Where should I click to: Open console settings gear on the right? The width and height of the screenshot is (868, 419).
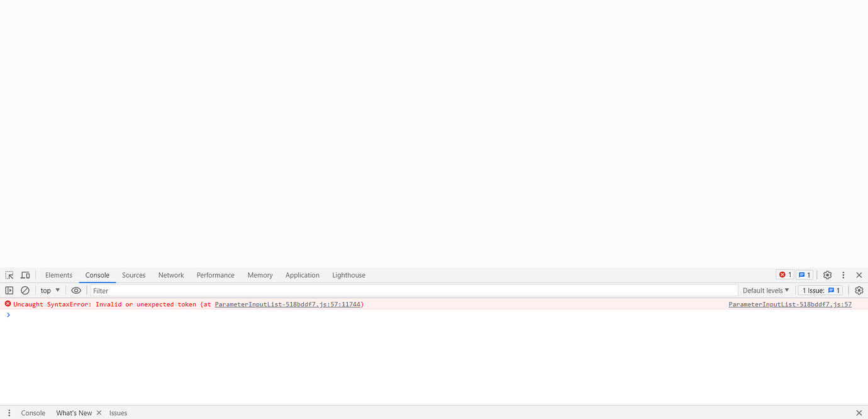(859, 290)
